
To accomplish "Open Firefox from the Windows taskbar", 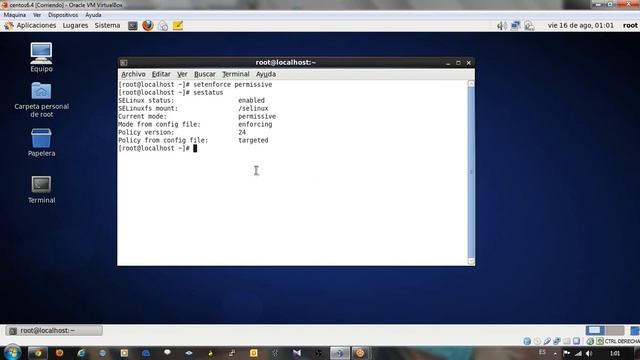I will (60, 353).
